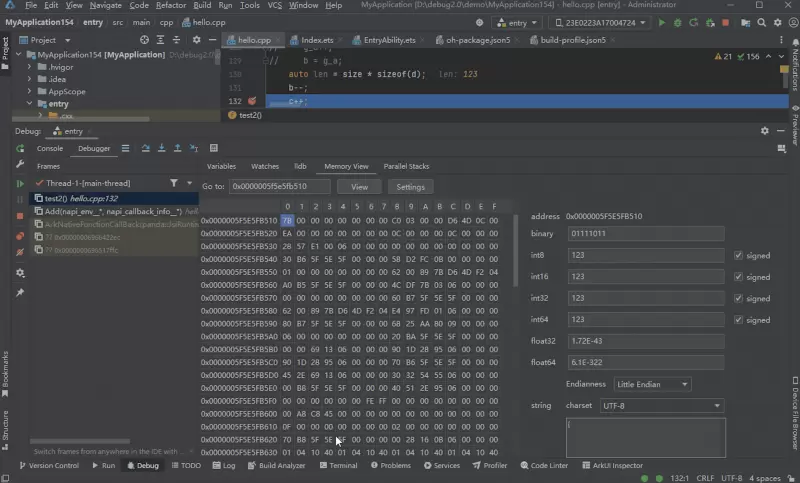Click the Go to address input field
800x483 pixels.
coord(280,186)
